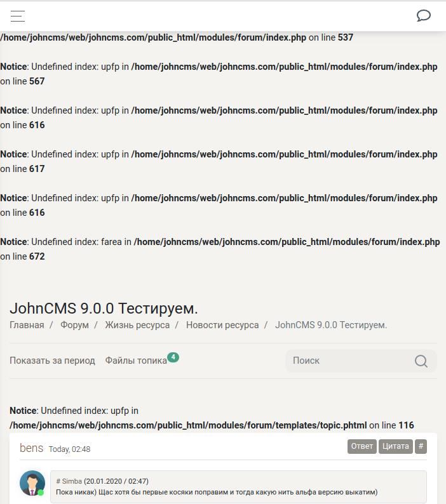Click the line 537 error text
The image size is (446, 504).
(177, 37)
